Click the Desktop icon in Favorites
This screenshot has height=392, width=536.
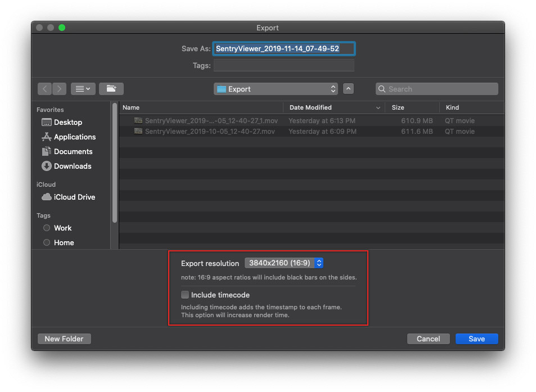click(x=47, y=123)
